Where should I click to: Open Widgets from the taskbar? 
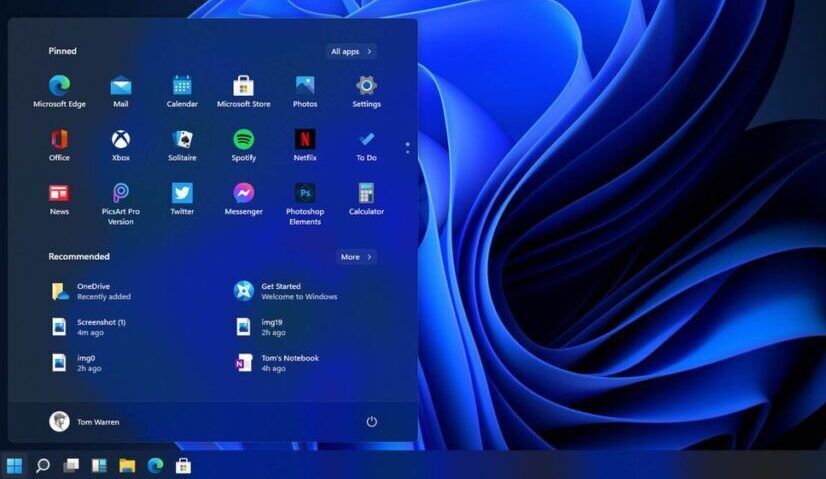coord(99,466)
